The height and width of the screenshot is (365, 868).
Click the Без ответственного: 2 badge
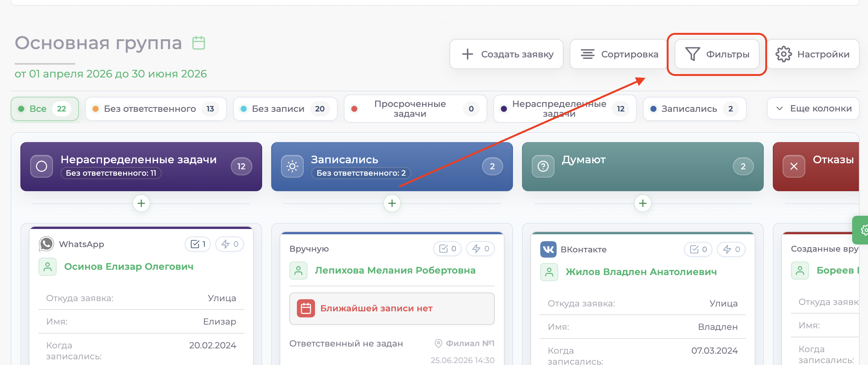(361, 173)
